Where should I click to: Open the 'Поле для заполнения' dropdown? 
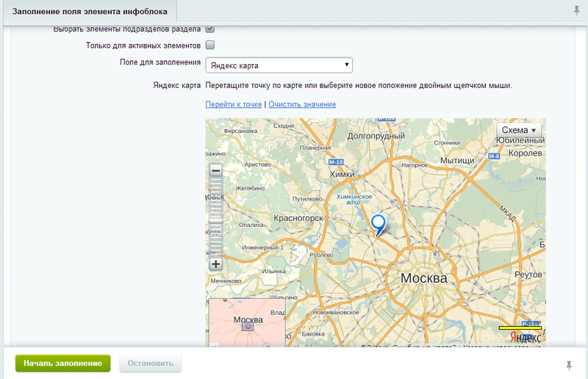(x=279, y=65)
